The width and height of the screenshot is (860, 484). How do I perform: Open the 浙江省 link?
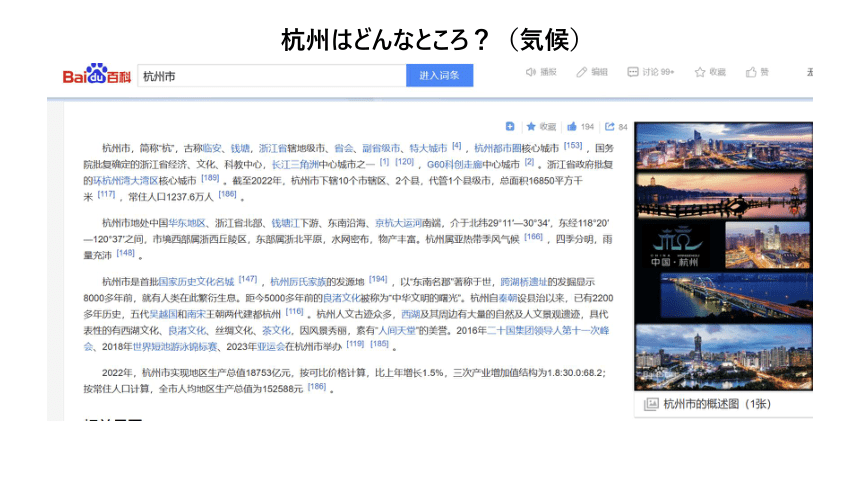273,148
